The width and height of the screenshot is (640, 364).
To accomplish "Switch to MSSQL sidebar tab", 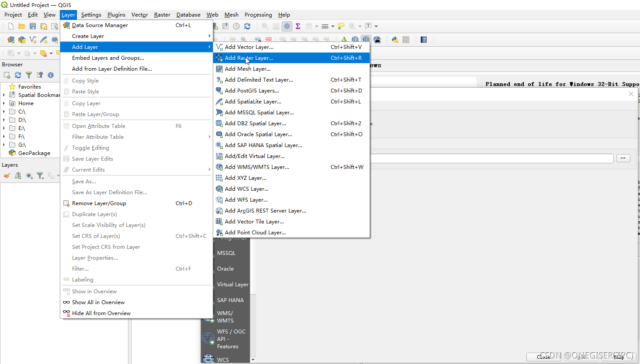I will pos(226,253).
